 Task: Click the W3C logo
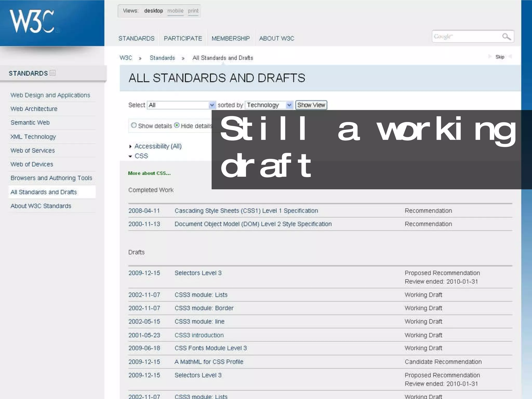(32, 21)
